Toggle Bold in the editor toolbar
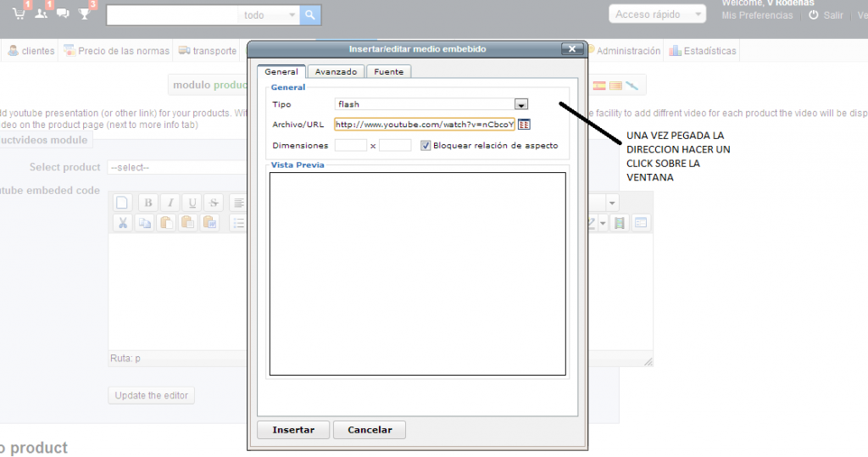The width and height of the screenshot is (868, 457). tap(148, 203)
